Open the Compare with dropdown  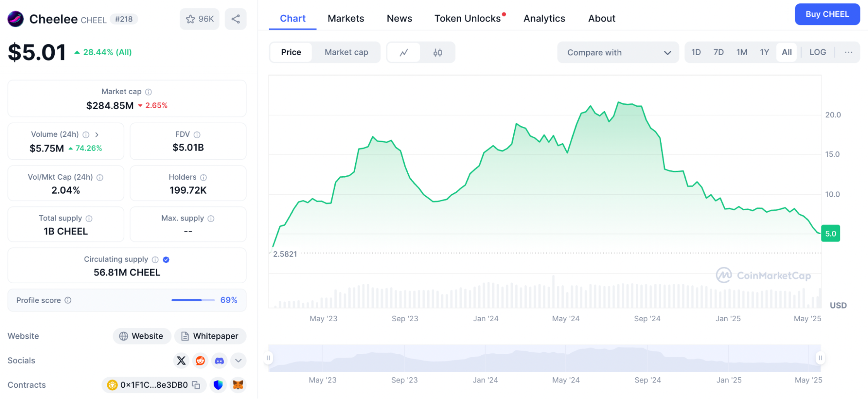[x=618, y=53]
